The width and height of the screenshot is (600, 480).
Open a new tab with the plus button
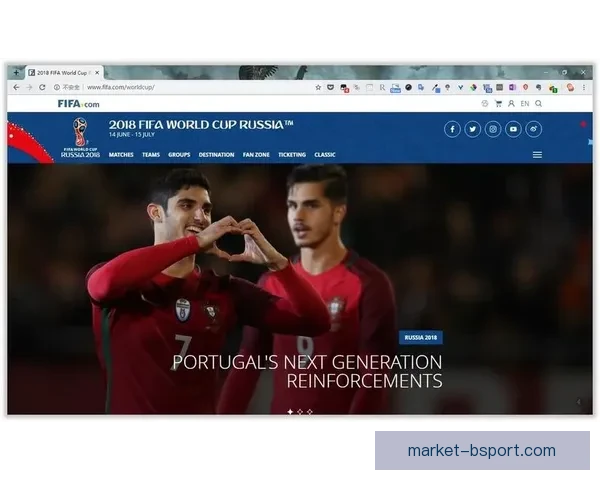coord(16,72)
